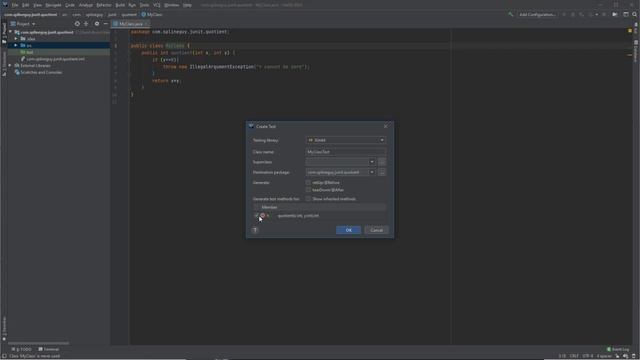Select the MyClass.java editor tab
The height and width of the screenshot is (360, 640).
pyautogui.click(x=131, y=24)
